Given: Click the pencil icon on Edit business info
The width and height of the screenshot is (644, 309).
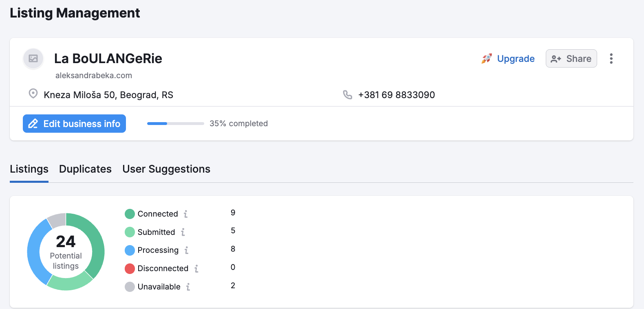Looking at the screenshot, I should 33,123.
